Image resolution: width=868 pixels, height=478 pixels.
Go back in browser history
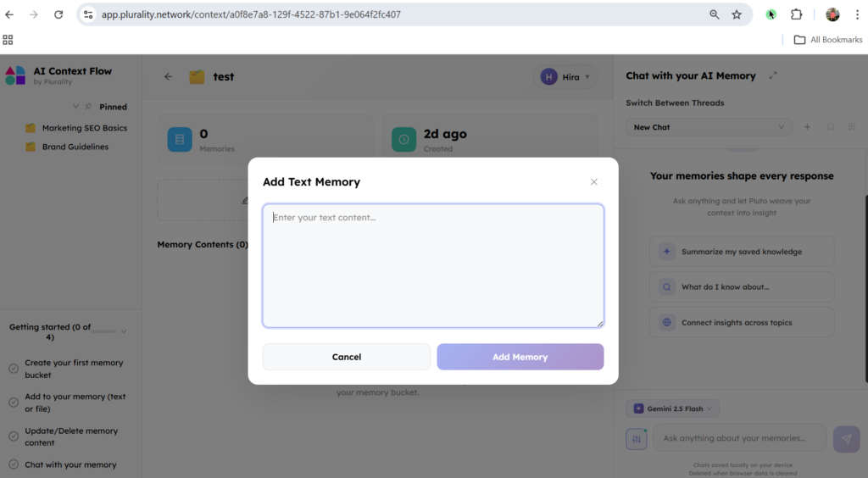pyautogui.click(x=9, y=14)
